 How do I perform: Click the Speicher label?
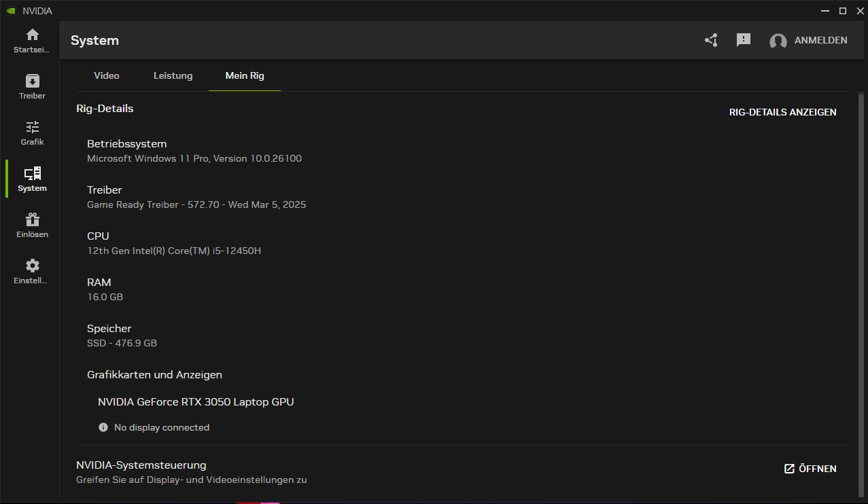[x=109, y=329]
